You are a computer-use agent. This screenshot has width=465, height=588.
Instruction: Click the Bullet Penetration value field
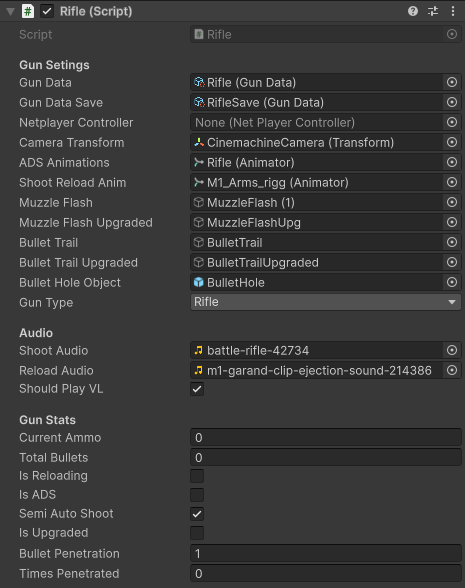point(326,554)
